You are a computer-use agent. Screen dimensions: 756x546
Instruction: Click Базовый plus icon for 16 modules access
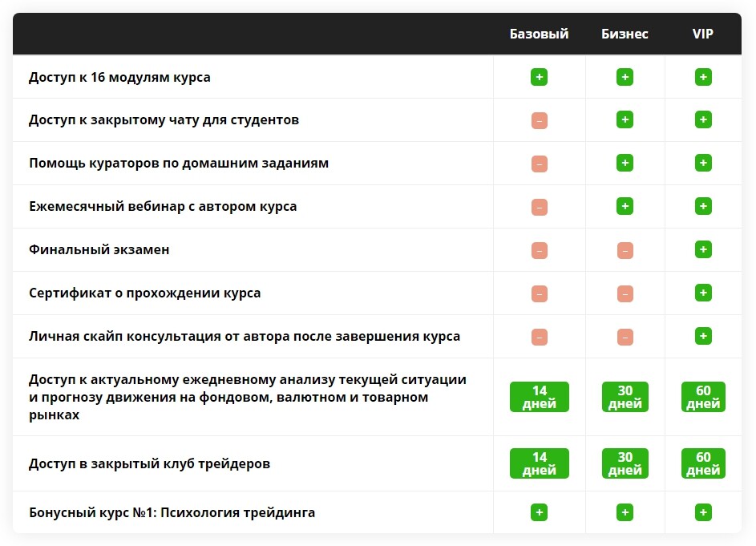click(x=539, y=77)
